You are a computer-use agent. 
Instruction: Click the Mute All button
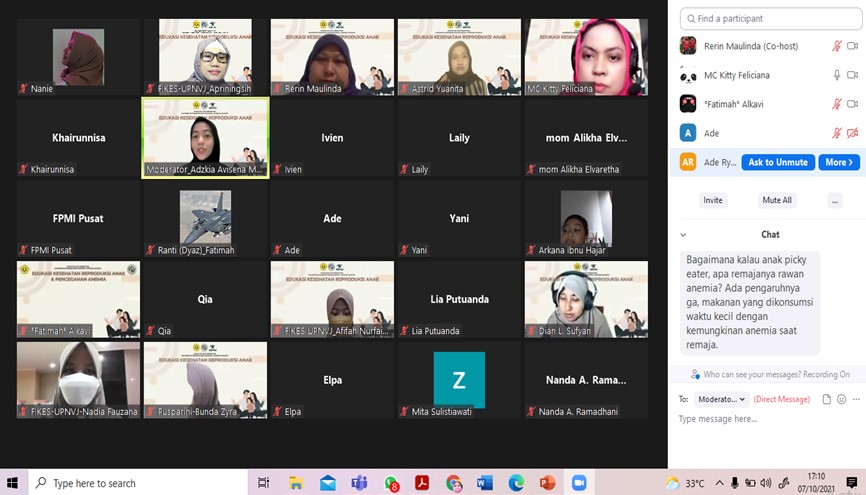[777, 200]
